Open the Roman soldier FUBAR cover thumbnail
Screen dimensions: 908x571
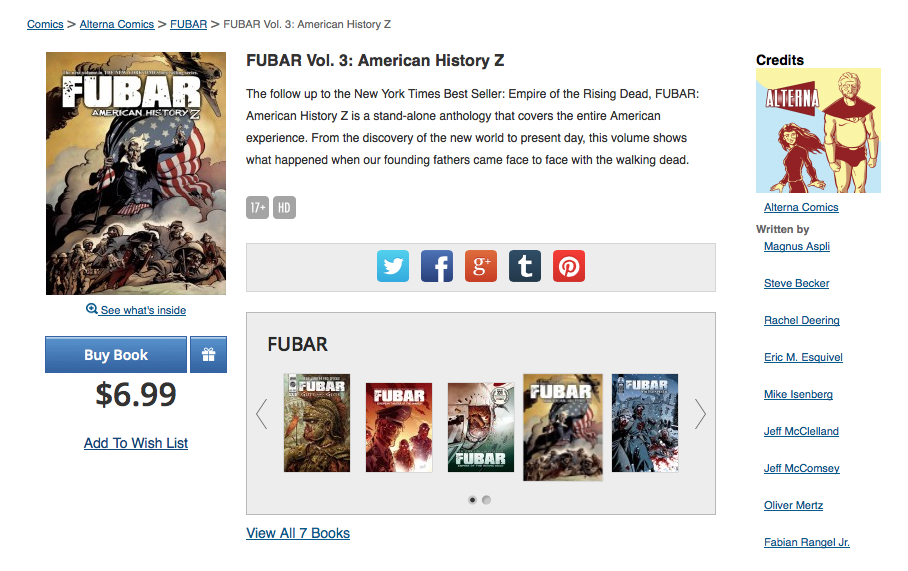tap(317, 423)
